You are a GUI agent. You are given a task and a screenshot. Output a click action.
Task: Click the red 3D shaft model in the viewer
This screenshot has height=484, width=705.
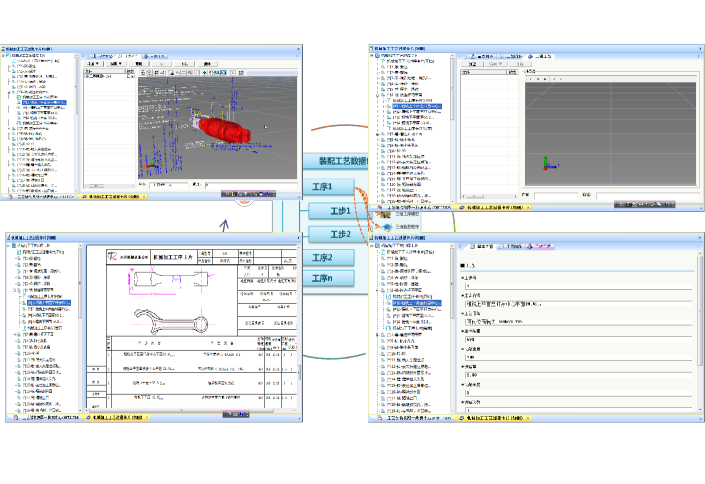click(223, 130)
